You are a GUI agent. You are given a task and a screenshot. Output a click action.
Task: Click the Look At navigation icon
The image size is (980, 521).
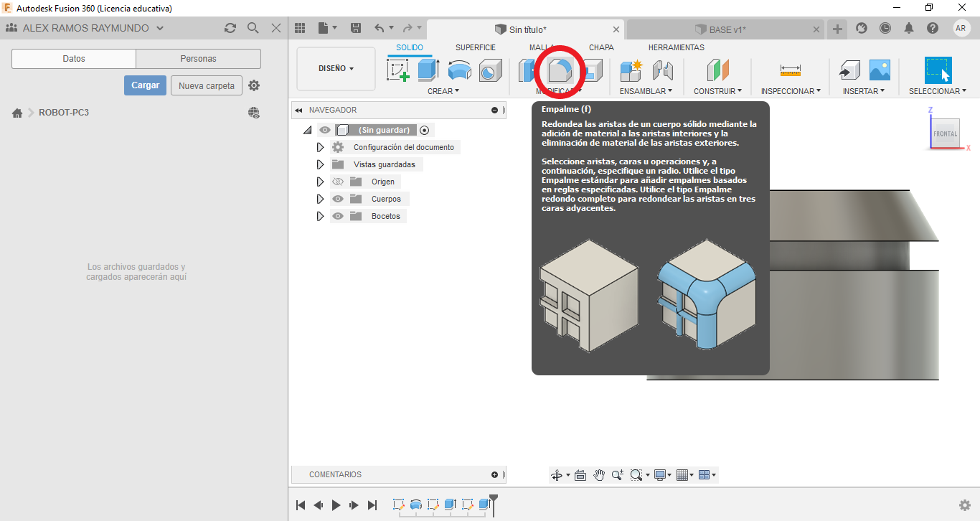pos(580,475)
